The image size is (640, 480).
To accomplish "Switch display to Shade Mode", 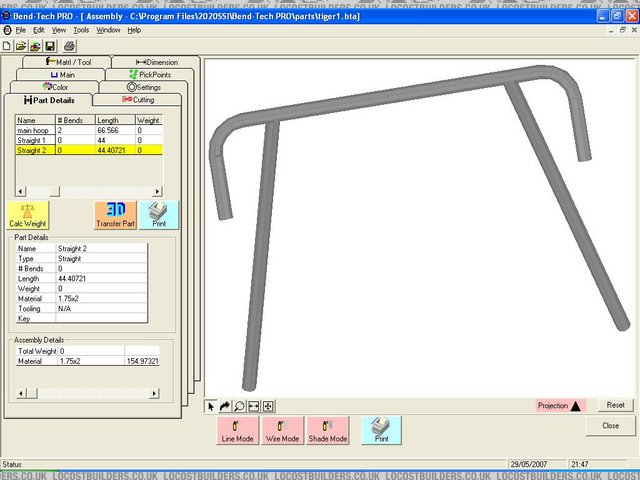I will coord(328,430).
